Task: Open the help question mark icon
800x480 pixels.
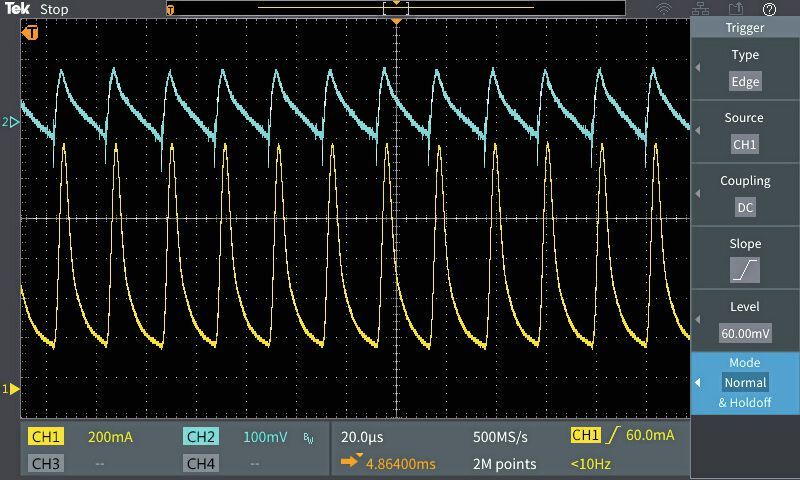Action: (x=769, y=9)
